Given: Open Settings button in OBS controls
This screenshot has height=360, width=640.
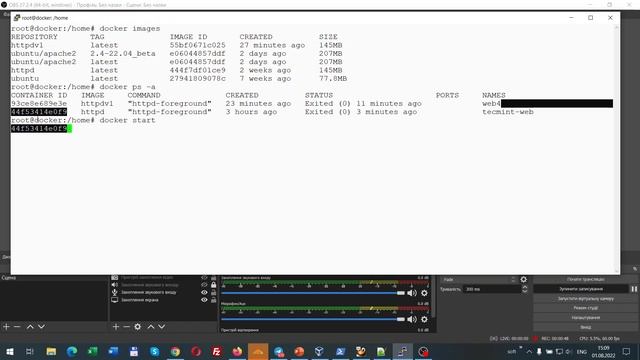Looking at the screenshot, I should pyautogui.click(x=585, y=318).
